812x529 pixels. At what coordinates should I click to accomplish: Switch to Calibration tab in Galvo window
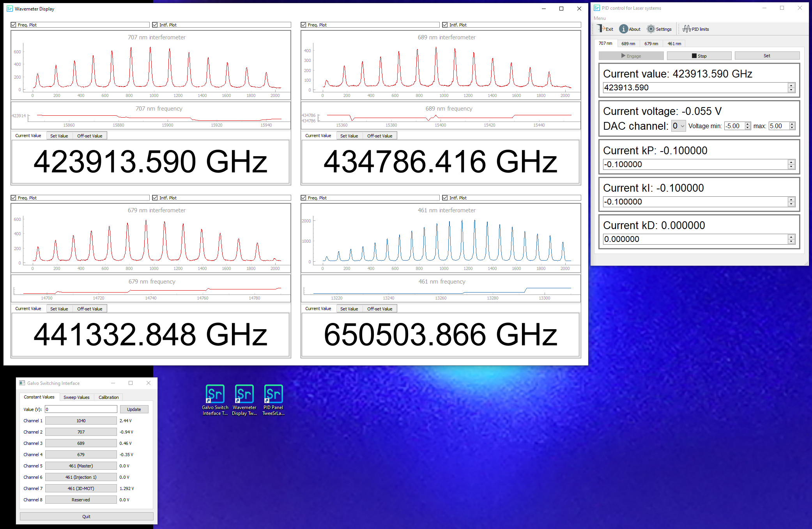(x=109, y=397)
